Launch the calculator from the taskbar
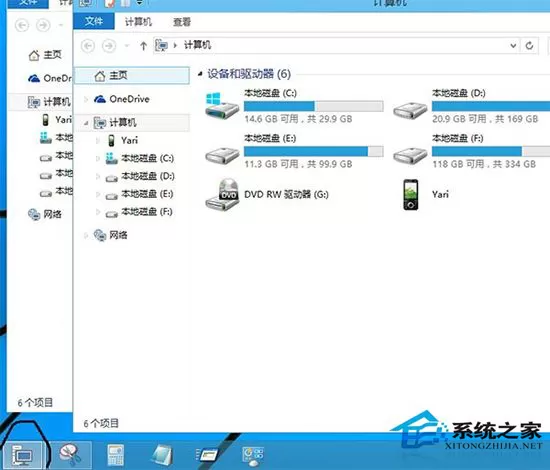 [115, 455]
